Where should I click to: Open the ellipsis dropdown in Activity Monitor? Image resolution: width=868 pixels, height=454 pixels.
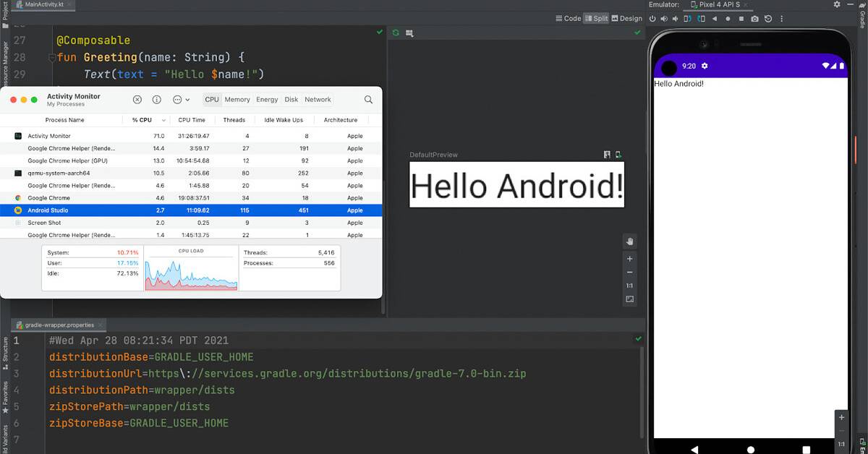pos(181,100)
